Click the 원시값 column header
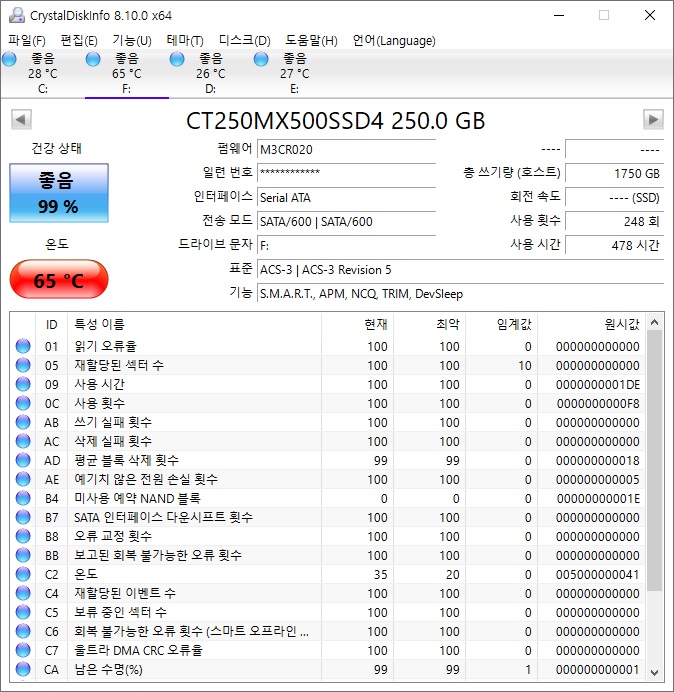The width and height of the screenshot is (674, 692). (x=591, y=325)
